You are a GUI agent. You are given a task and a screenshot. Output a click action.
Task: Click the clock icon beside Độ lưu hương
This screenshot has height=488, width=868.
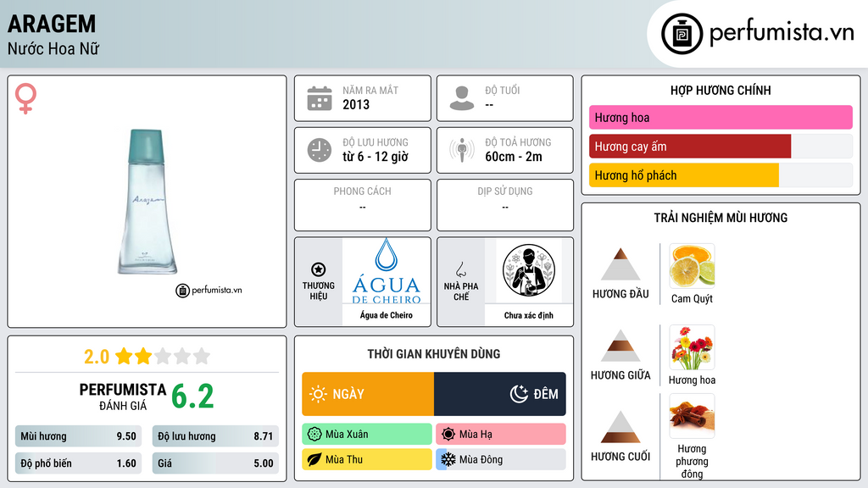point(320,150)
